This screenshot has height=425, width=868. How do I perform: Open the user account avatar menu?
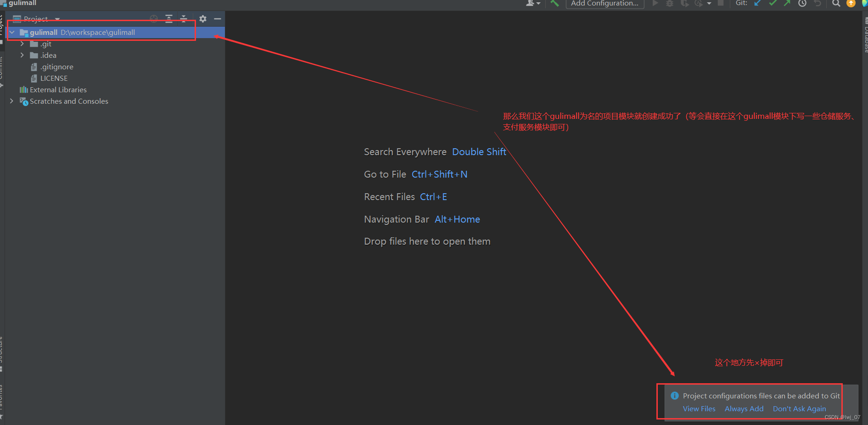pyautogui.click(x=533, y=3)
